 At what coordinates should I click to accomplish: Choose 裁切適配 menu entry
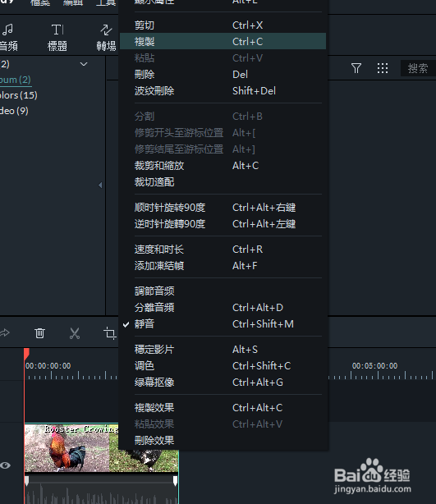(x=223, y=182)
